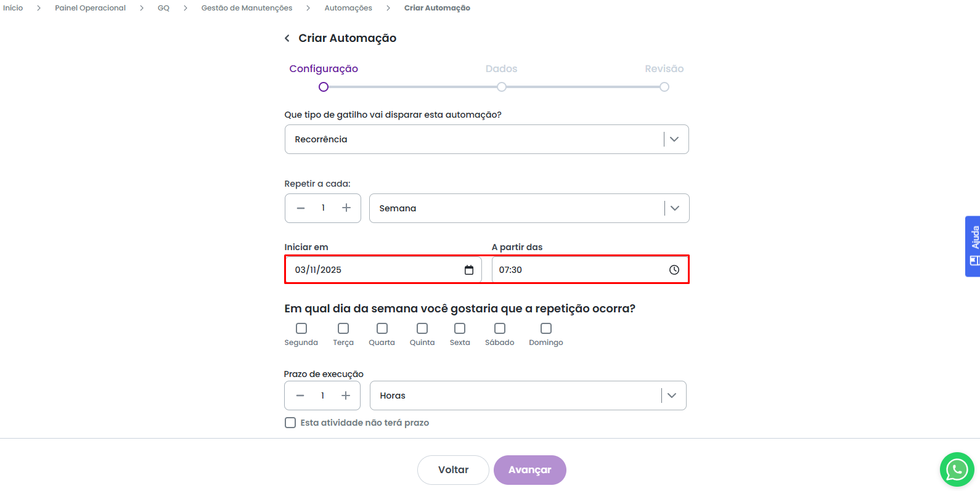Click the back arrow beside Criar Automação
980x491 pixels.
coord(287,38)
